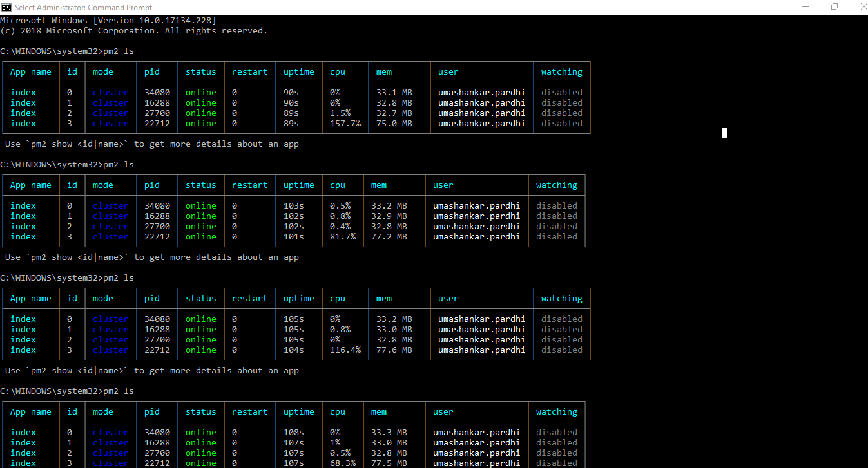Viewport: 868px width, 468px height.
Task: Select the cpu value 157.7%
Action: coord(345,123)
